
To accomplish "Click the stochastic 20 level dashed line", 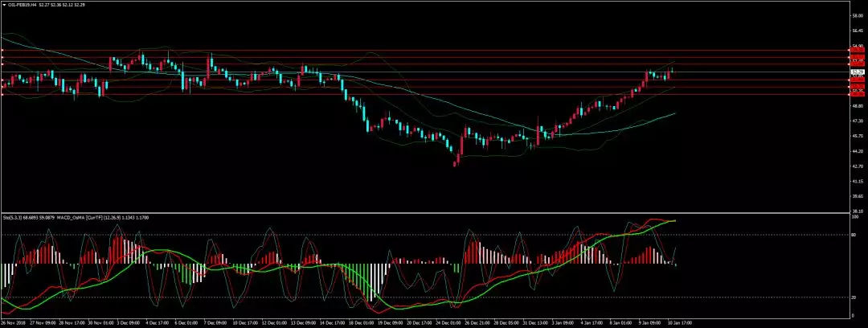I will pos(402,297).
